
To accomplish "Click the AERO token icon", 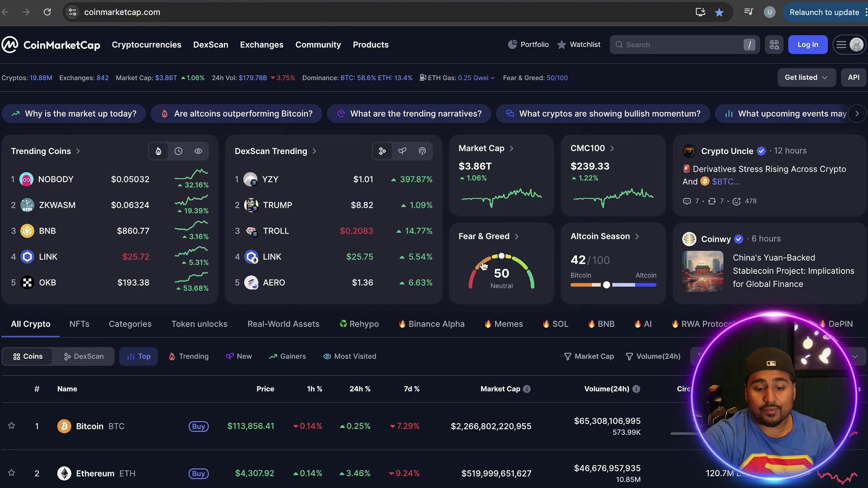I will tap(251, 282).
